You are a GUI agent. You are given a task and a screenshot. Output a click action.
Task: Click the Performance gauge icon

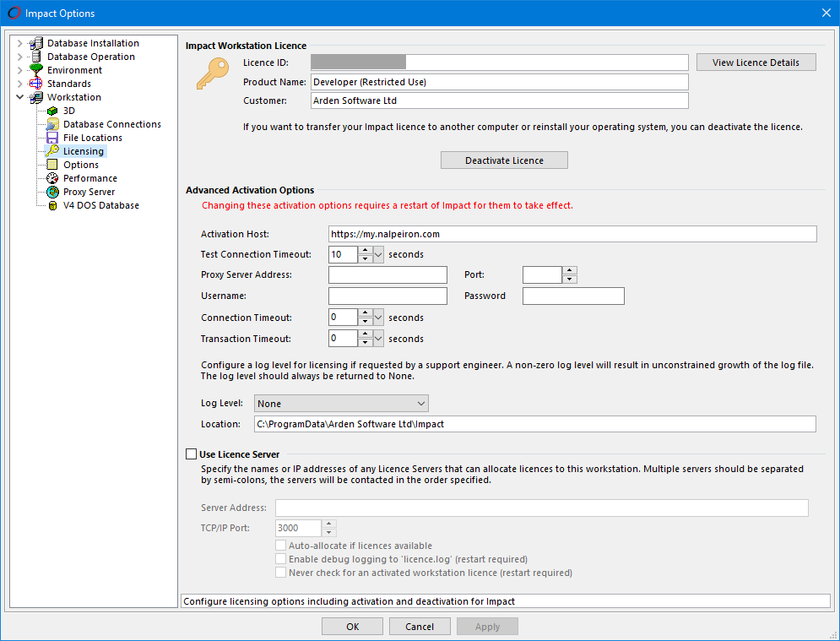[52, 178]
